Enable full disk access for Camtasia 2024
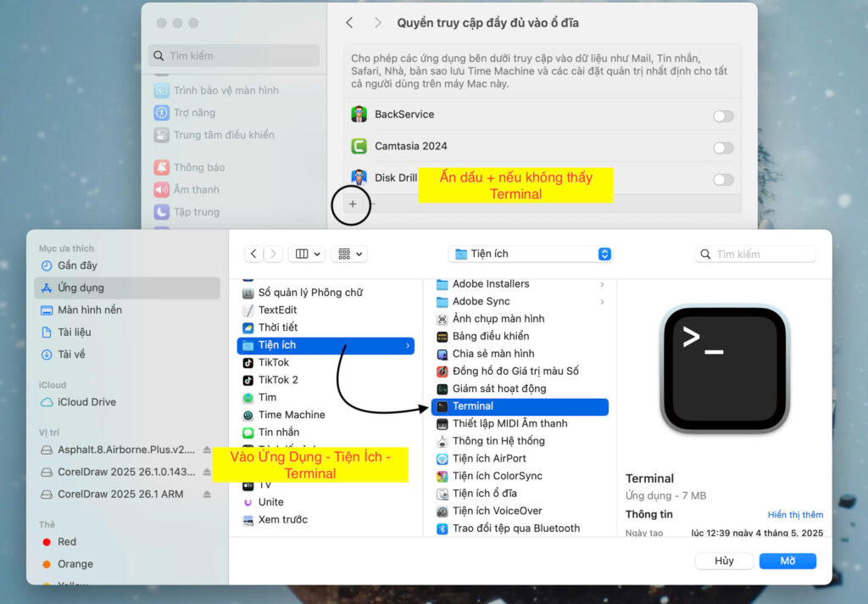Image resolution: width=868 pixels, height=604 pixels. 722,148
